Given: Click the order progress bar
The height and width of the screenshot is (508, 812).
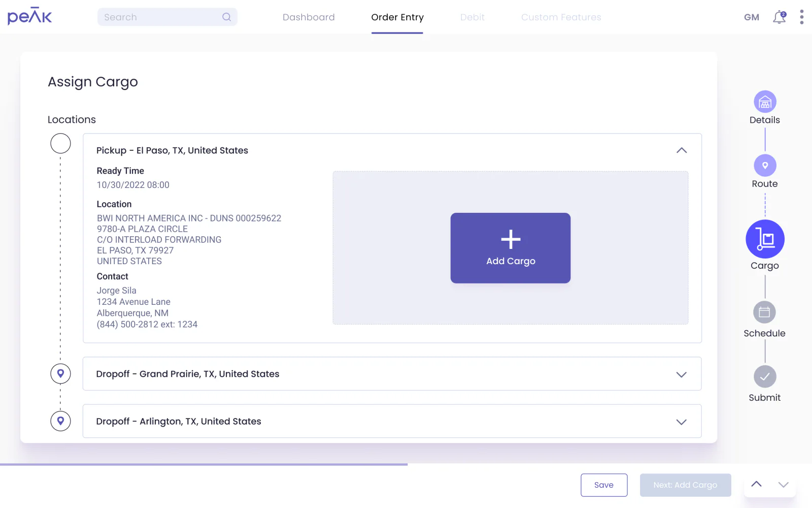Looking at the screenshot, I should click(x=204, y=464).
